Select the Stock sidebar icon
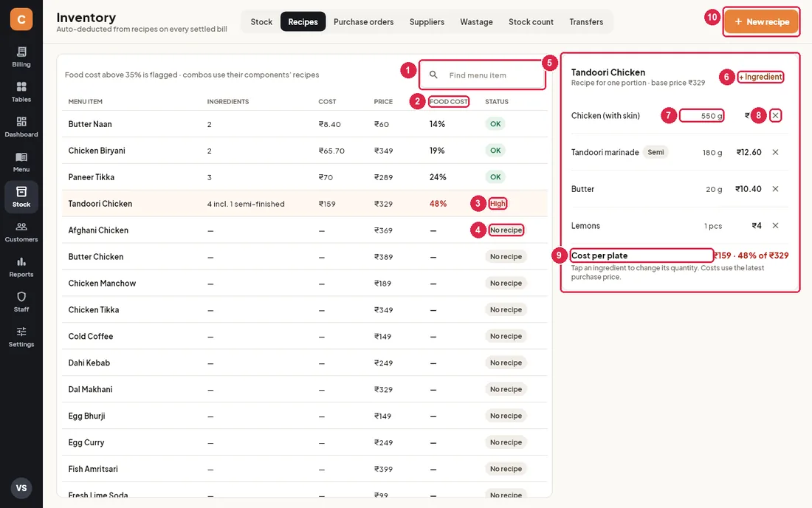The image size is (812, 508). (21, 197)
